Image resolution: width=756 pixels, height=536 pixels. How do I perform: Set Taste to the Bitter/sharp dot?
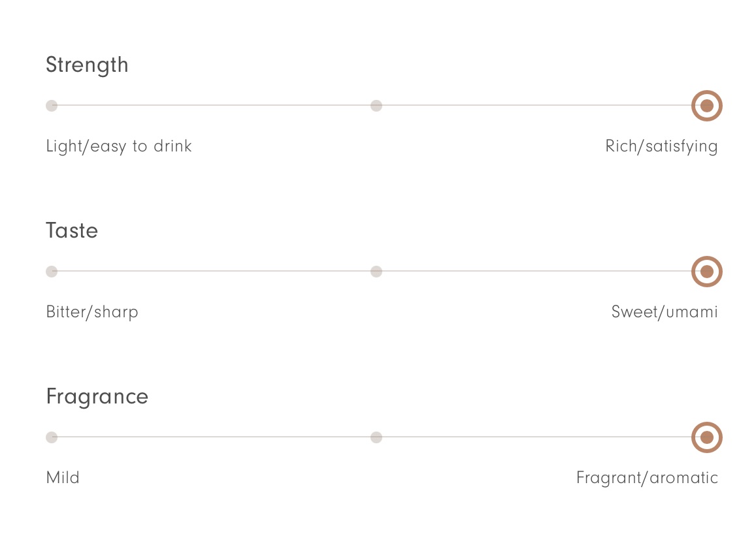52,271
